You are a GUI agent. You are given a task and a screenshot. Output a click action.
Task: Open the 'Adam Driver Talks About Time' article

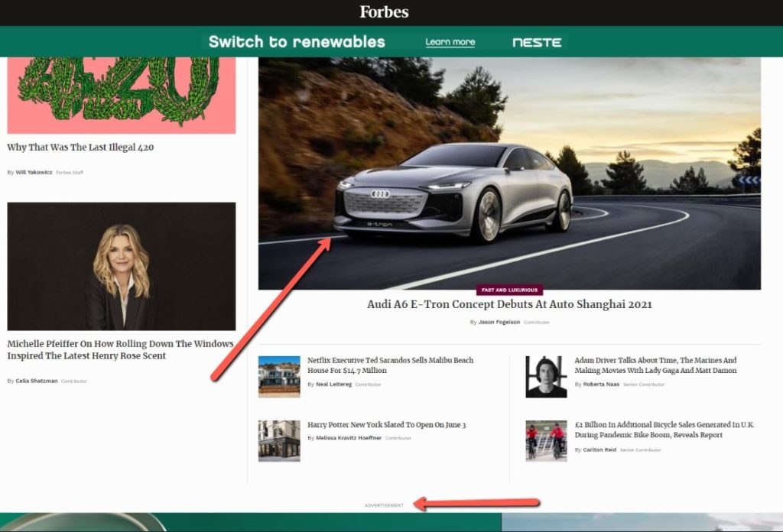655,365
